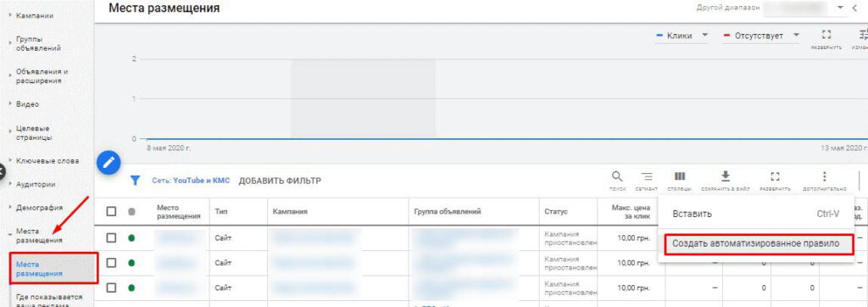The width and height of the screenshot is (868, 307).
Task: Click the download to file icon
Action: coord(726,176)
